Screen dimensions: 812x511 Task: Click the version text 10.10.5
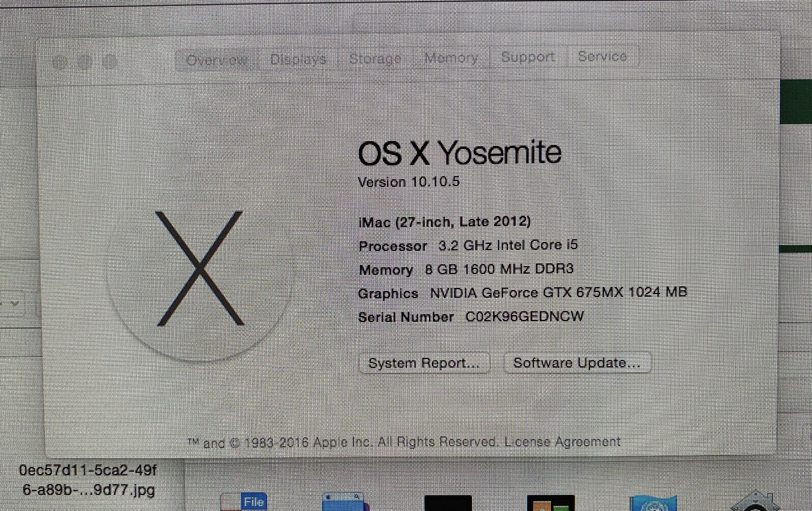click(435, 182)
